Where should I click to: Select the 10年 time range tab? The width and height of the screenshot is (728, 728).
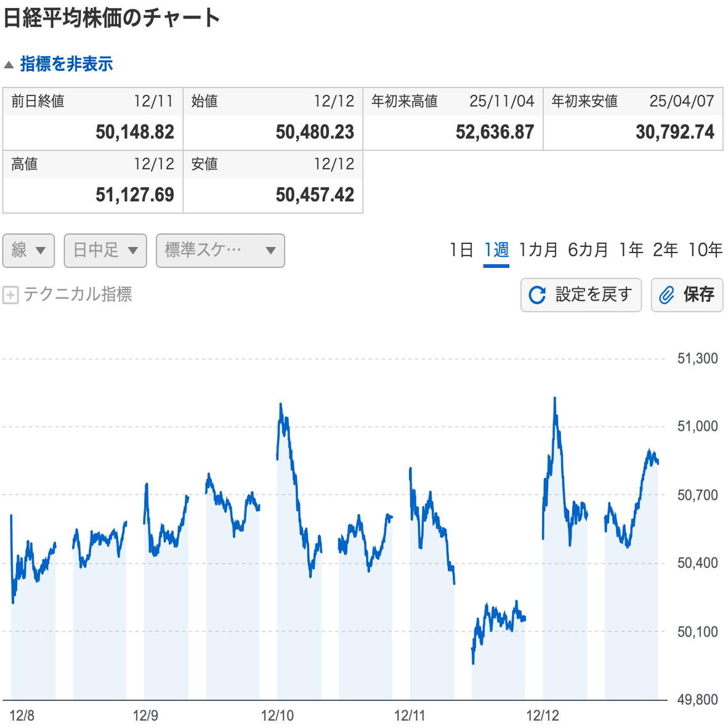click(705, 250)
